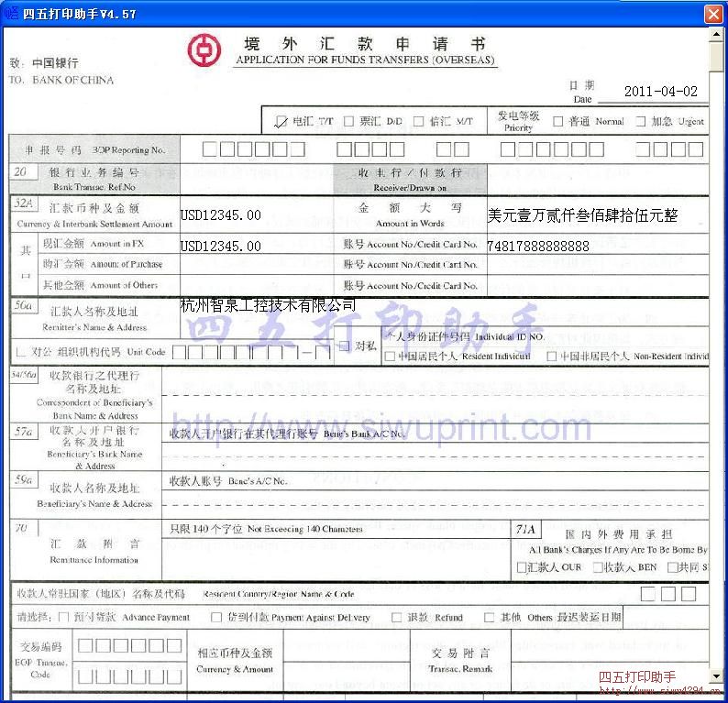Select the 普通 Normal priority checkbox
The height and width of the screenshot is (703, 728).
pos(557,121)
